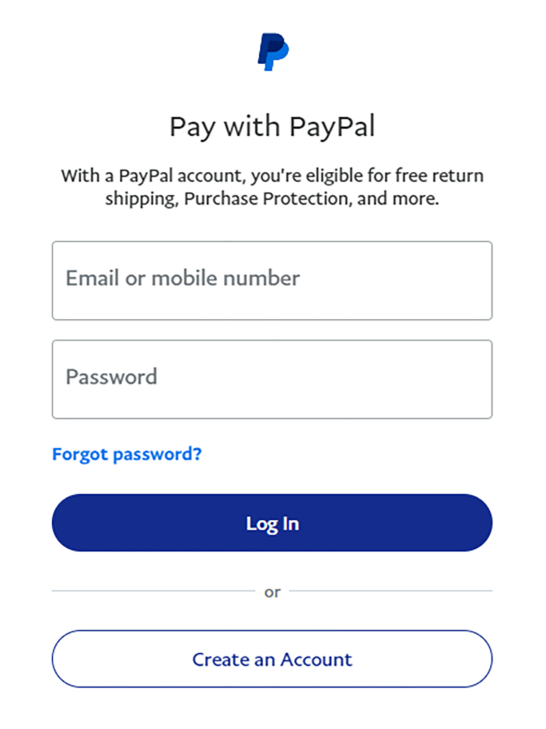
Task: Tap the blue double-P PayPal emblem
Action: pyautogui.click(x=273, y=52)
